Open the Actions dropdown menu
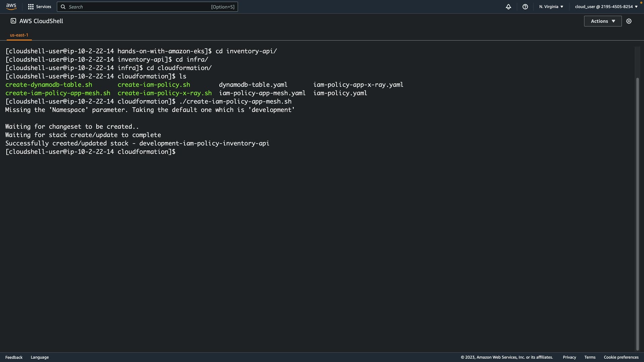644x362 pixels. (603, 21)
